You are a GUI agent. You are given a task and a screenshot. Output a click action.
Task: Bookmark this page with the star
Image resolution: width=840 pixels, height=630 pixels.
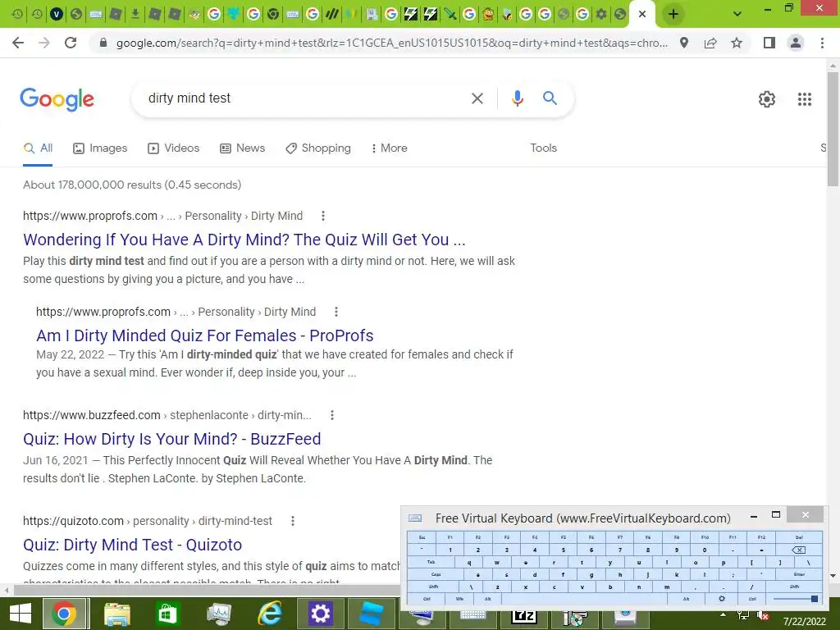[737, 43]
